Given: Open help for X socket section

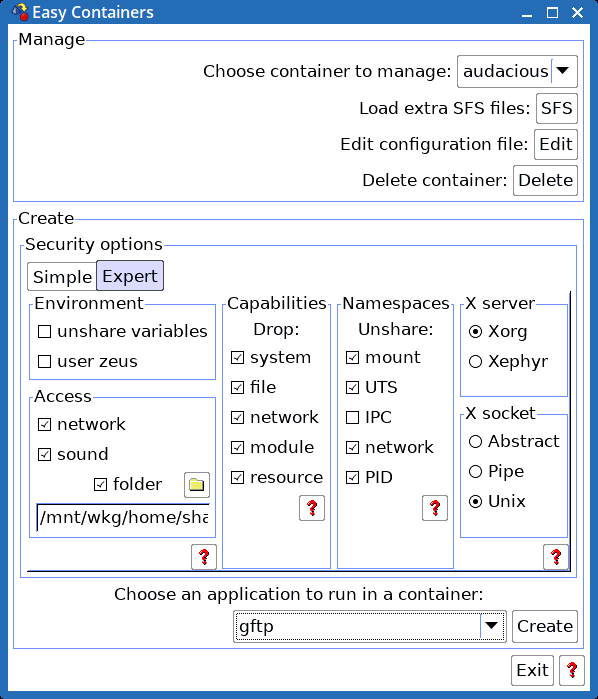Looking at the screenshot, I should 556,557.
